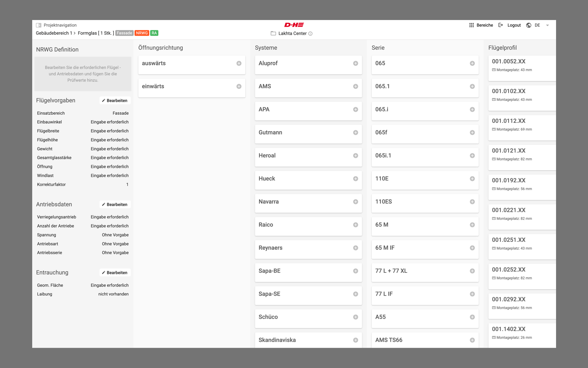
Task: Click plus icon on series 065.1
Action: point(472,86)
